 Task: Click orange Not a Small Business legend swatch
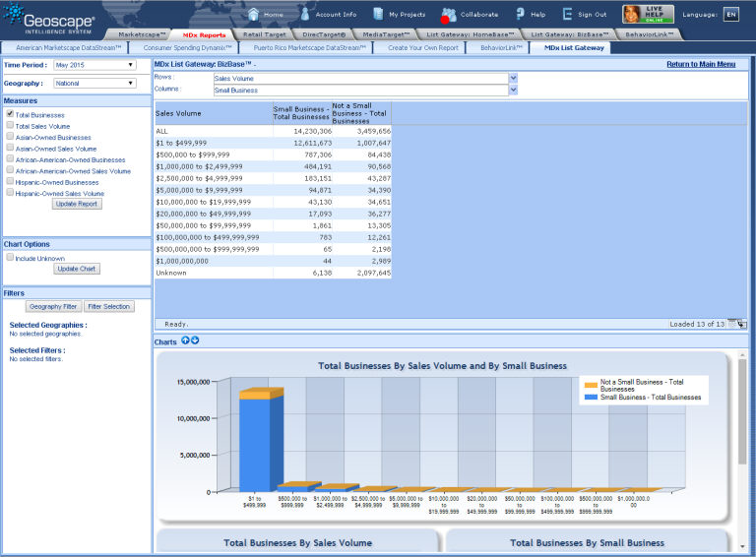click(x=591, y=385)
